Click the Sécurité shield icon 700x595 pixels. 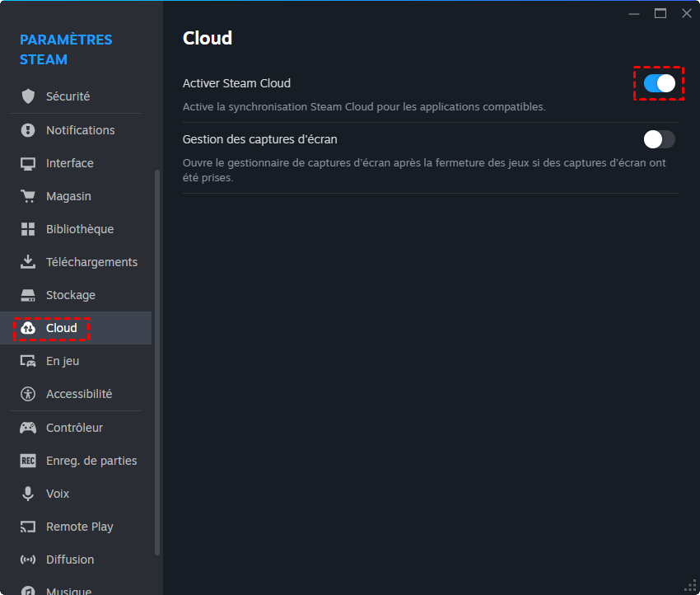tap(29, 96)
